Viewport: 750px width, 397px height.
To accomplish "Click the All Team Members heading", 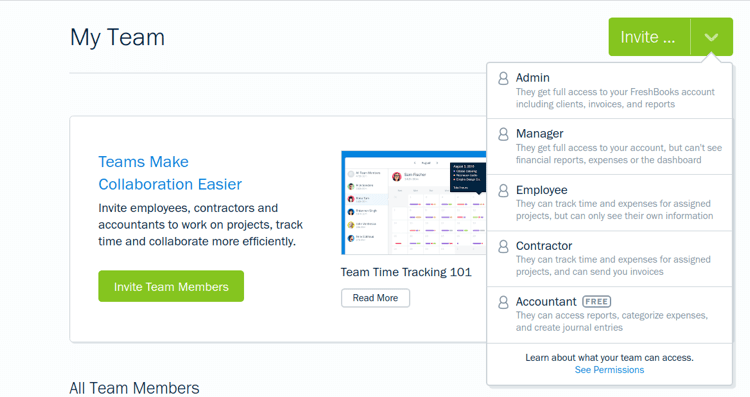I will click(134, 388).
